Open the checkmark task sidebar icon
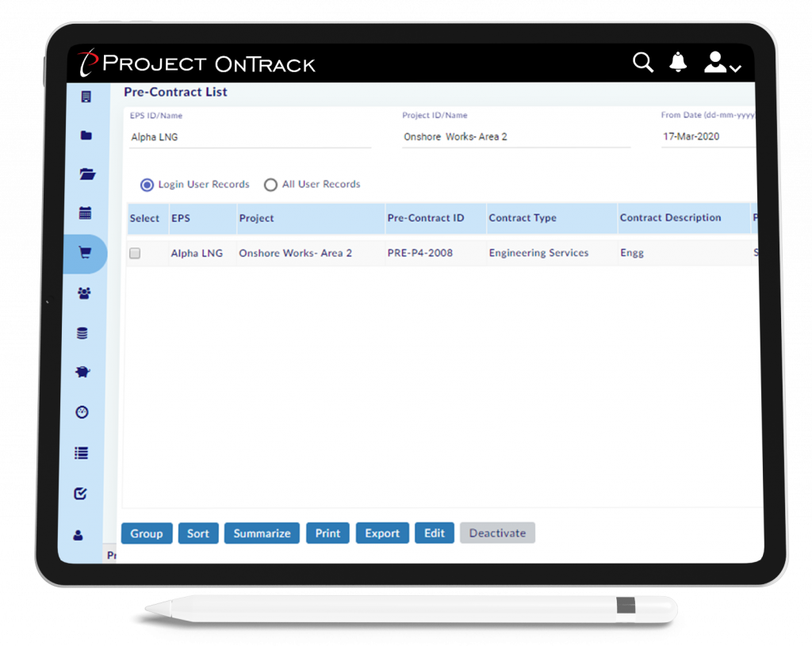Image resolution: width=812 pixels, height=646 pixels. [x=80, y=493]
